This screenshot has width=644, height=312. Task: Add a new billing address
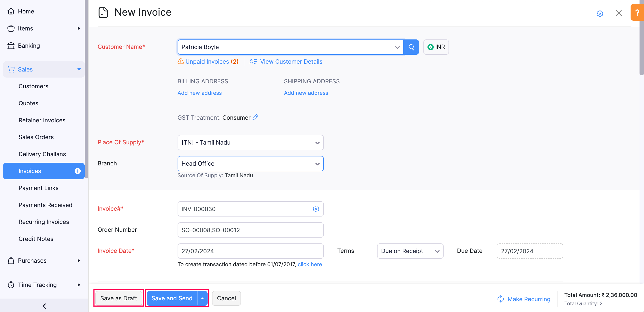tap(199, 93)
